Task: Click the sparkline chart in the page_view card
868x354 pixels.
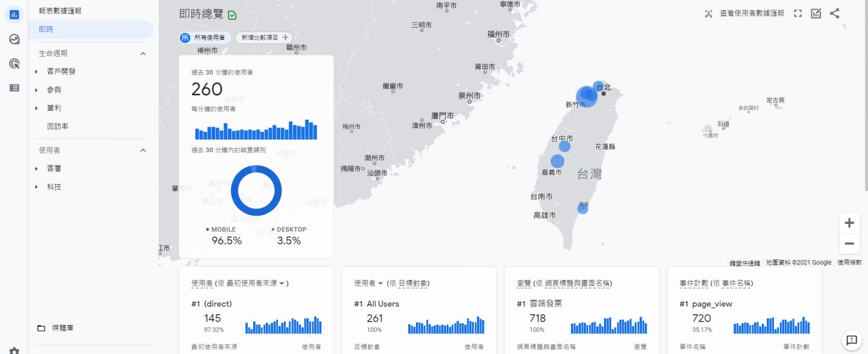Action: click(x=772, y=325)
